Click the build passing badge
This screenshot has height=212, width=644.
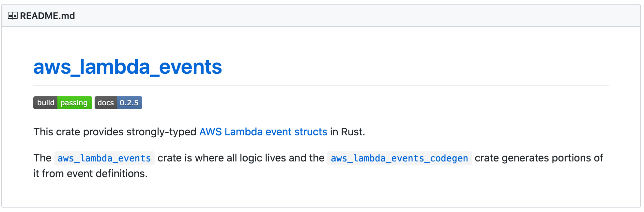click(x=62, y=103)
